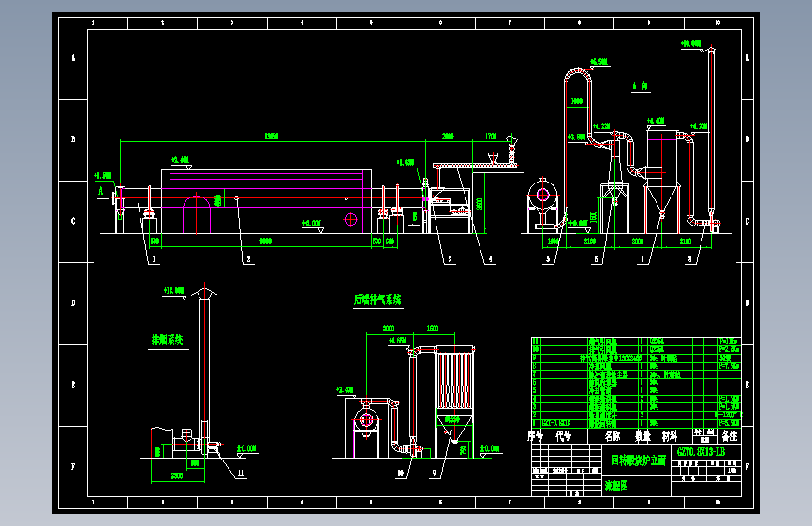The width and height of the screenshot is (812, 526).
Task: Select the 排烟系统 heading label
Action: (168, 340)
